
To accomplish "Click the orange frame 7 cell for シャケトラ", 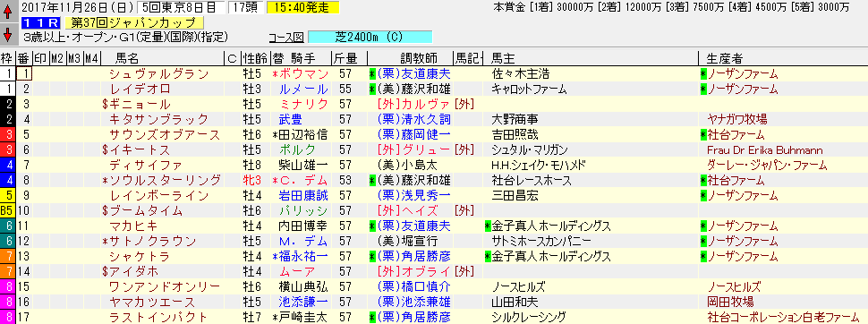I will (8, 256).
